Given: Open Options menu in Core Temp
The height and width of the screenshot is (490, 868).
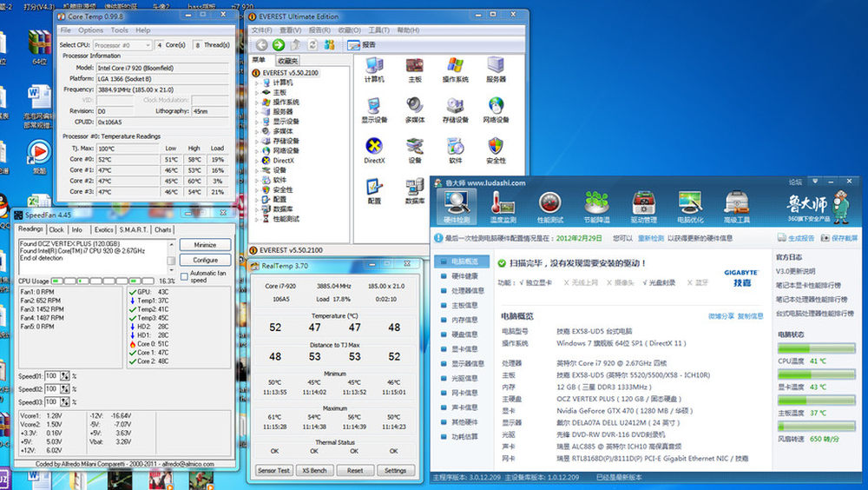Looking at the screenshot, I should pos(90,30).
